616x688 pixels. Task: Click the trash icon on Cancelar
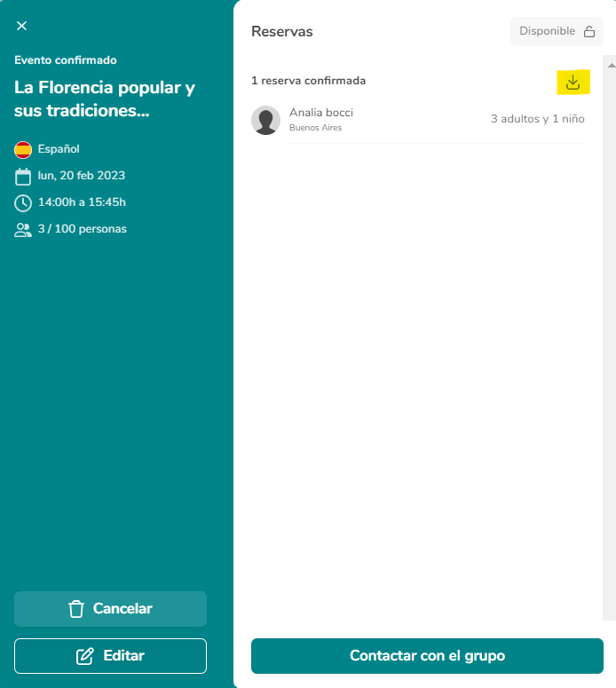point(76,609)
